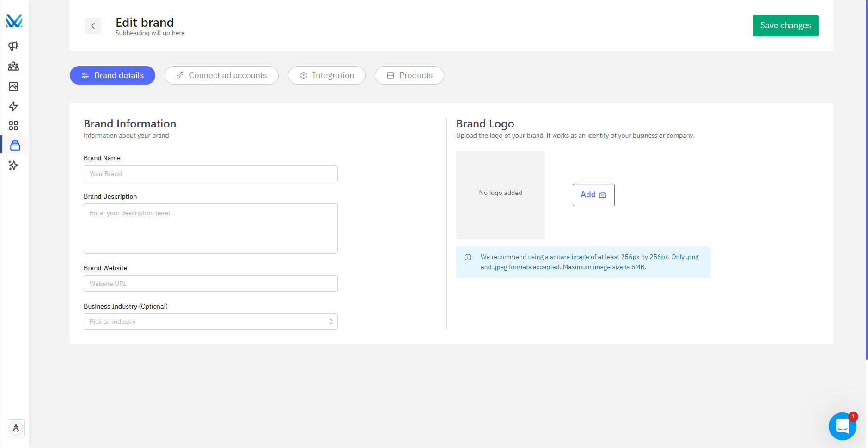Go back using the chevron arrow button
The width and height of the screenshot is (868, 448).
click(x=93, y=26)
